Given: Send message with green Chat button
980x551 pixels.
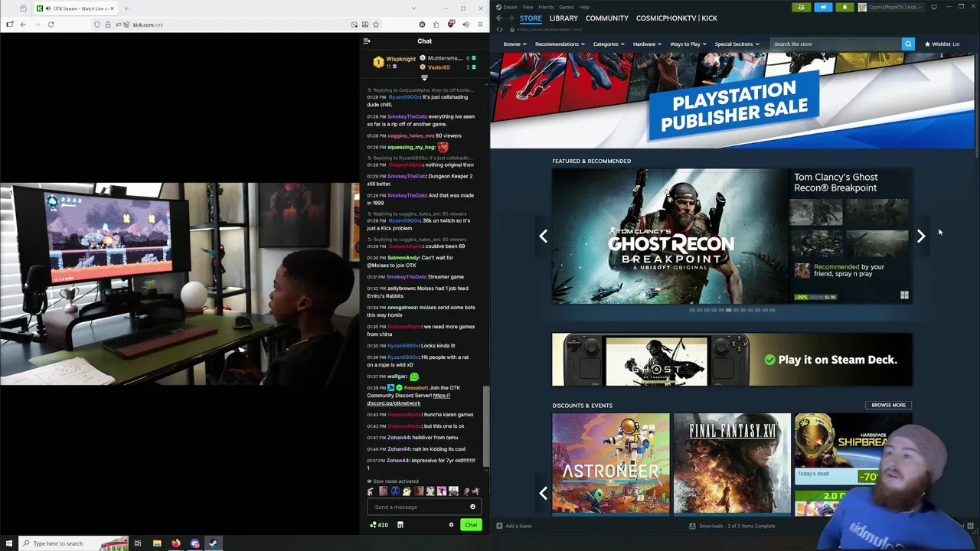Looking at the screenshot, I should [471, 525].
